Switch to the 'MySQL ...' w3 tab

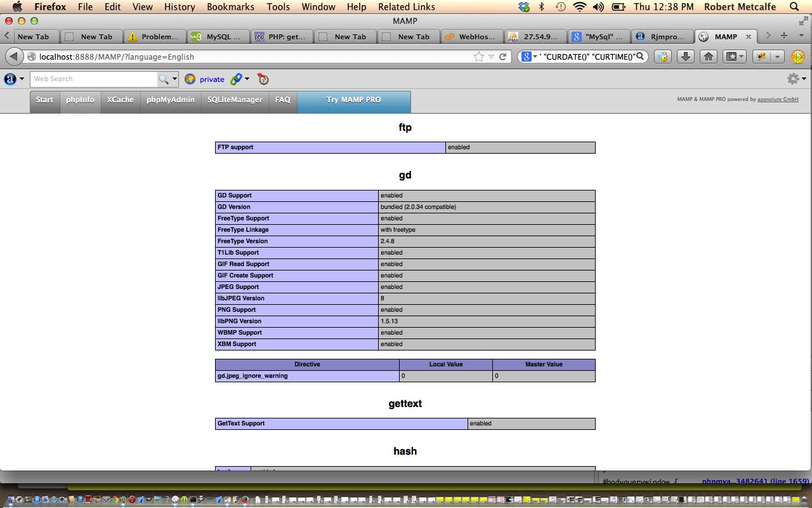(x=218, y=36)
